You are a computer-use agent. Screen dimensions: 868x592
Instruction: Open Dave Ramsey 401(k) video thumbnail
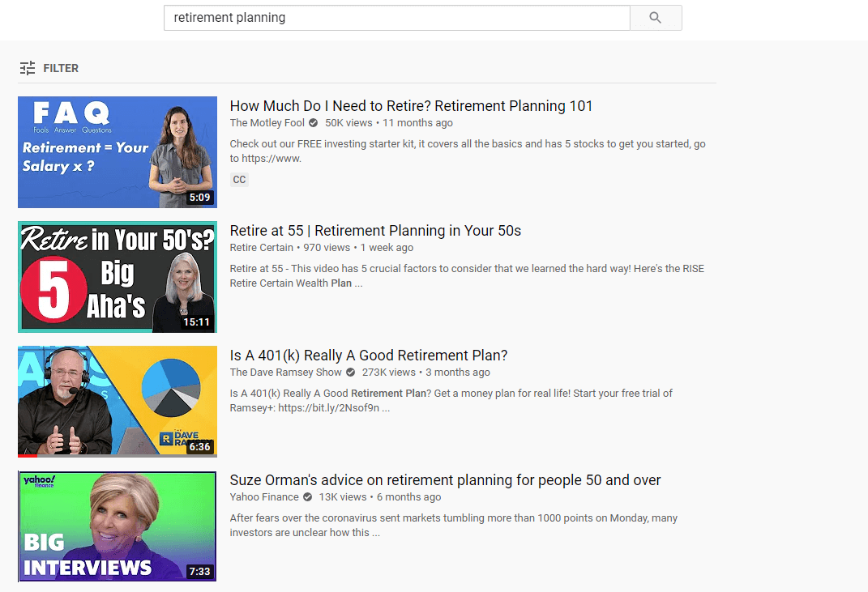click(118, 402)
